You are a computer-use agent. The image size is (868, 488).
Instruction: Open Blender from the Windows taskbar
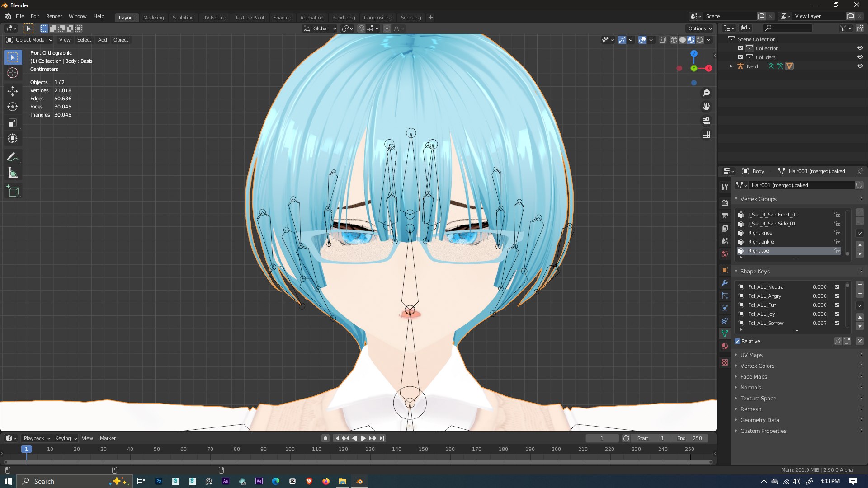359,481
